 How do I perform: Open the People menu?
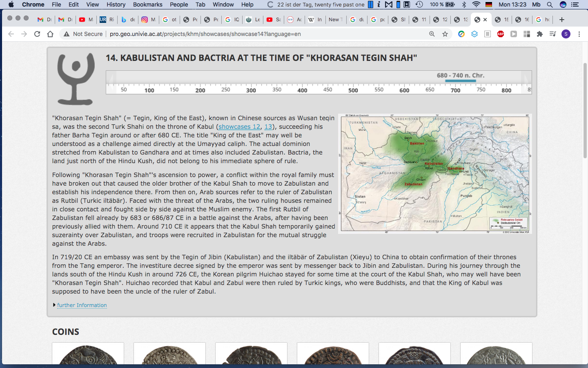(x=179, y=4)
